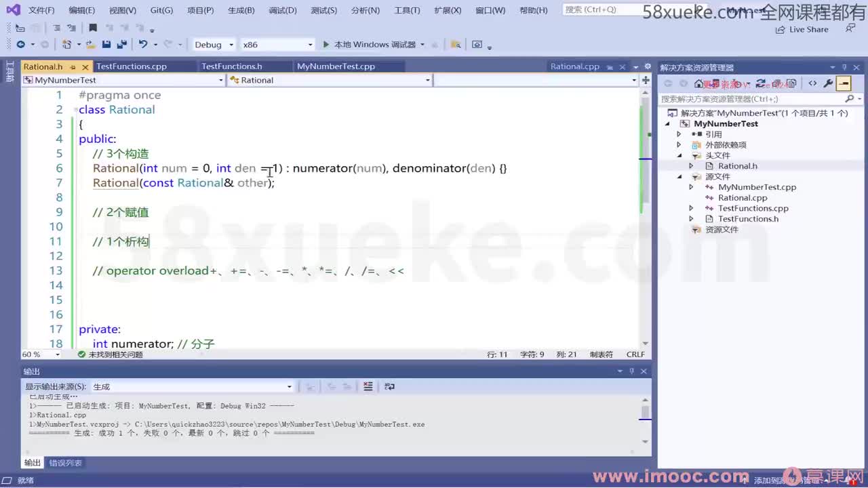Click Clear All icon in Output panel
Screen dimensions: 868x488
(368, 386)
